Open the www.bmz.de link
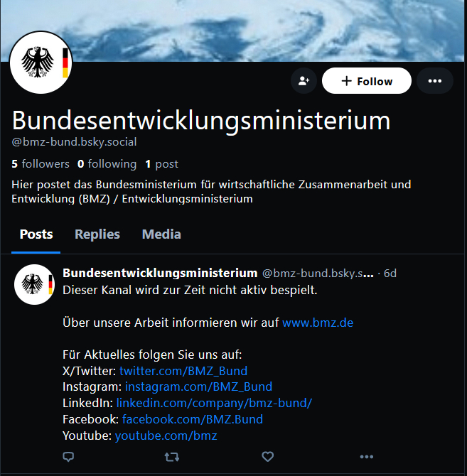Screen dimensions: 467x476 click(318, 323)
